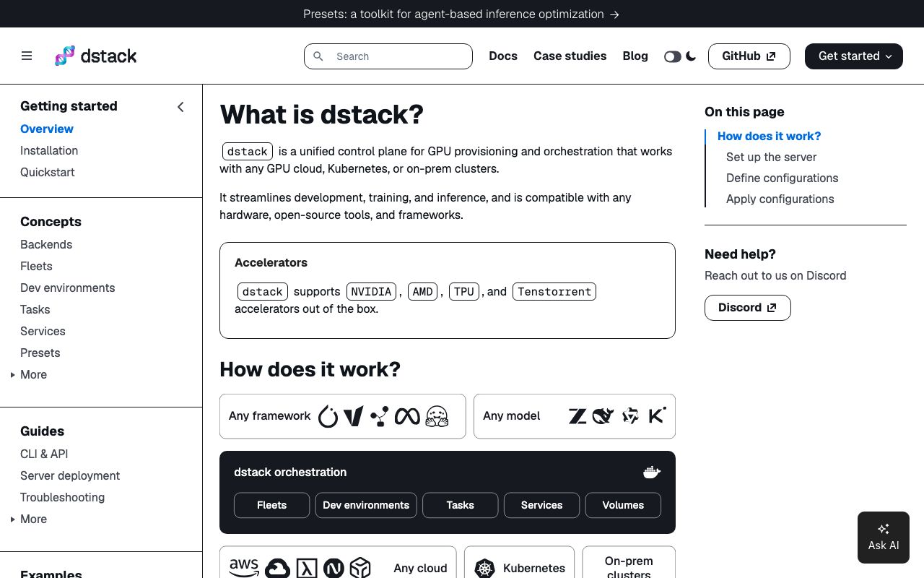Click the Dev environments box in dstack orchestration
Viewport: 924px width, 578px height.
366,505
